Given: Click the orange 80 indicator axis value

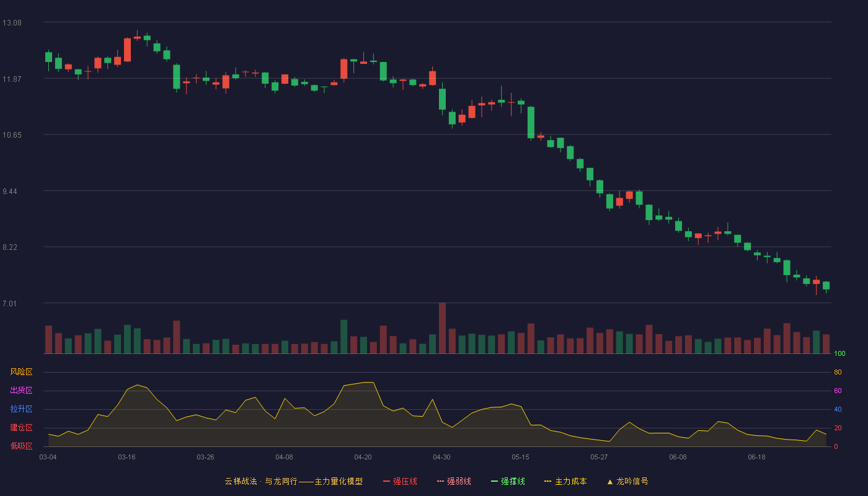Looking at the screenshot, I should [838, 372].
